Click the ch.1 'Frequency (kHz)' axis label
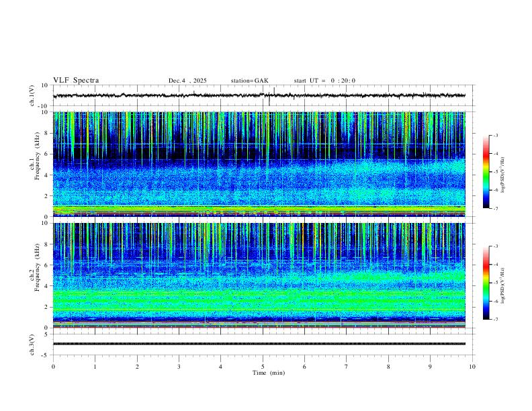 (37, 156)
